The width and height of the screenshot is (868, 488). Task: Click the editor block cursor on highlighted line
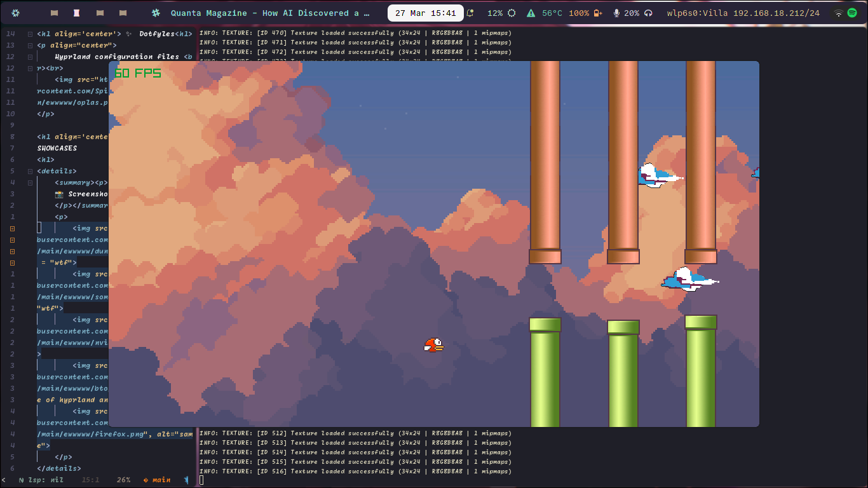point(39,228)
